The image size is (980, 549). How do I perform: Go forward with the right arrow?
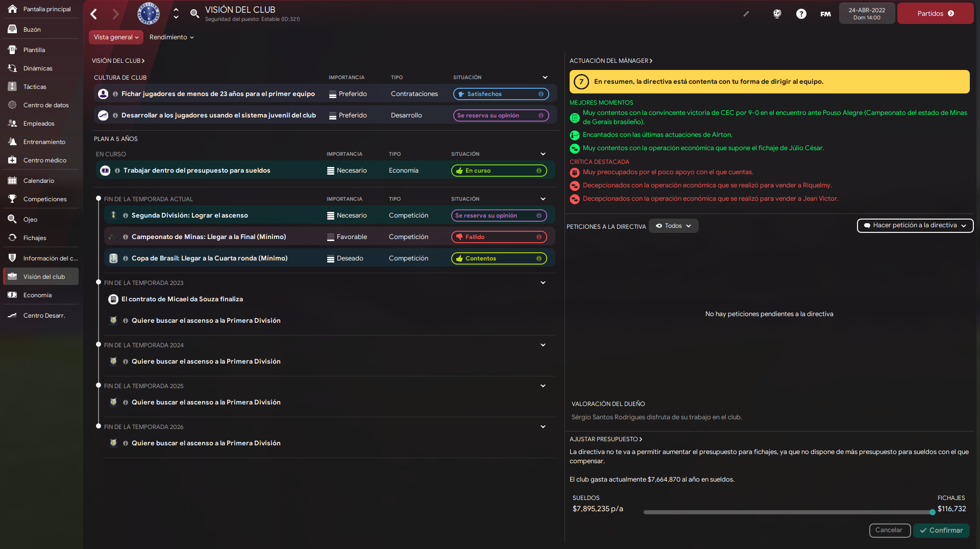[115, 14]
